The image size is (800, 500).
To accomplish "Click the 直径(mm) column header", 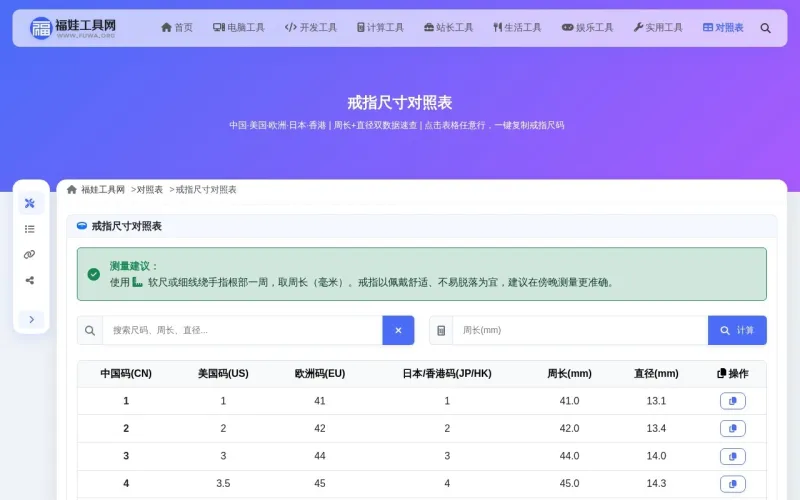I will [x=656, y=373].
